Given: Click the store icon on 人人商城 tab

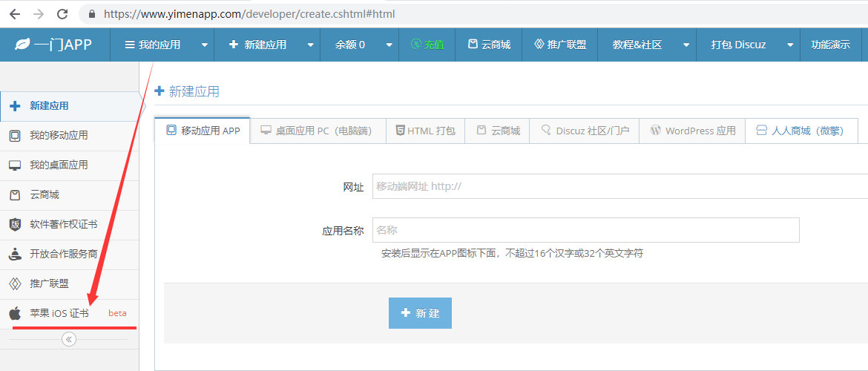Looking at the screenshot, I should (x=762, y=131).
